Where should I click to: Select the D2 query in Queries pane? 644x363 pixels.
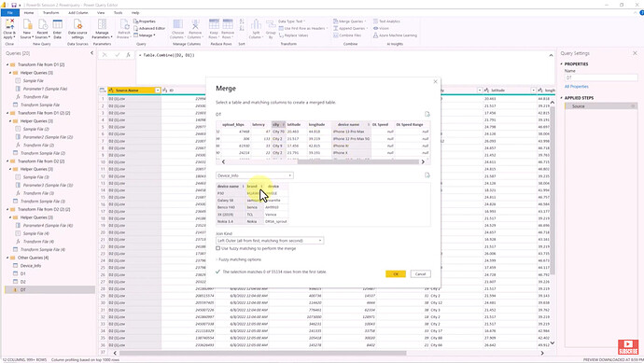pos(23,282)
